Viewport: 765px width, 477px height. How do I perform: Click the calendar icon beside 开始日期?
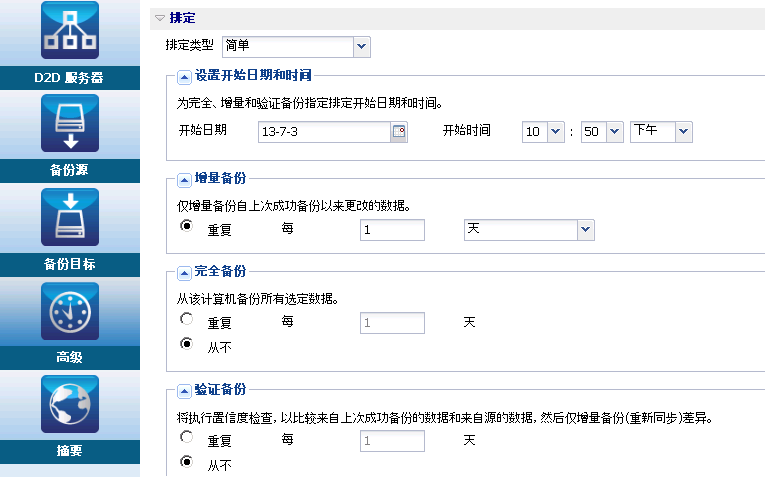(x=399, y=132)
